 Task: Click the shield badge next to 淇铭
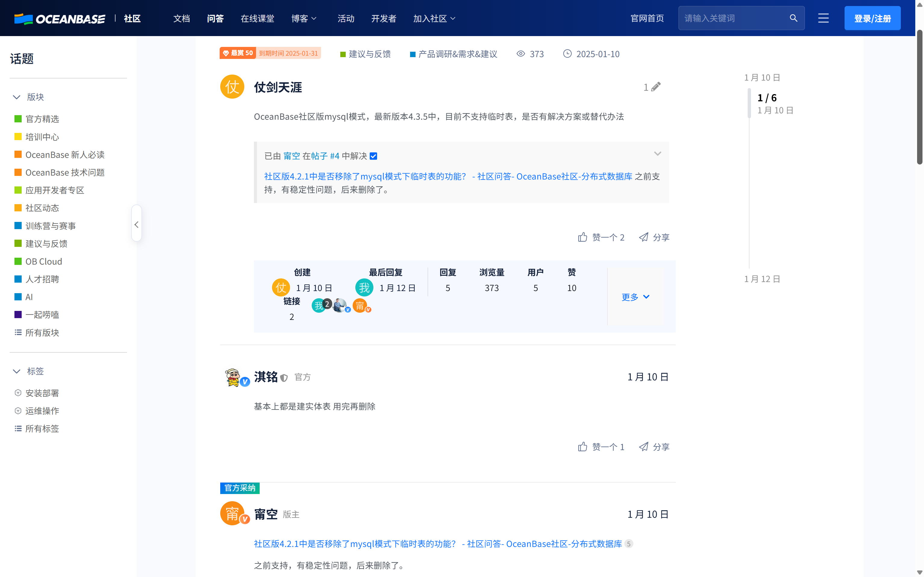pos(284,378)
